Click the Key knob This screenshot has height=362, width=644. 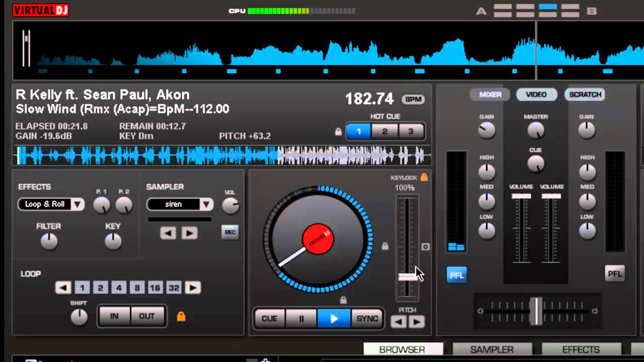(113, 242)
